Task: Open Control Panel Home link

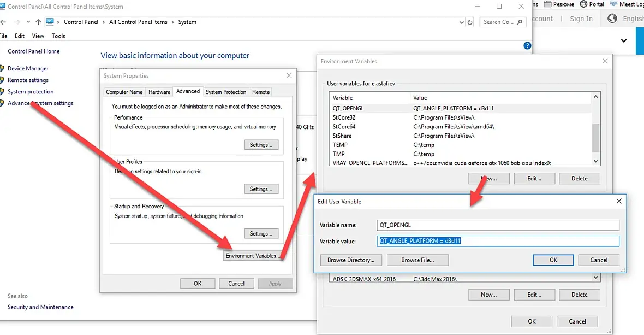Action: (34, 51)
